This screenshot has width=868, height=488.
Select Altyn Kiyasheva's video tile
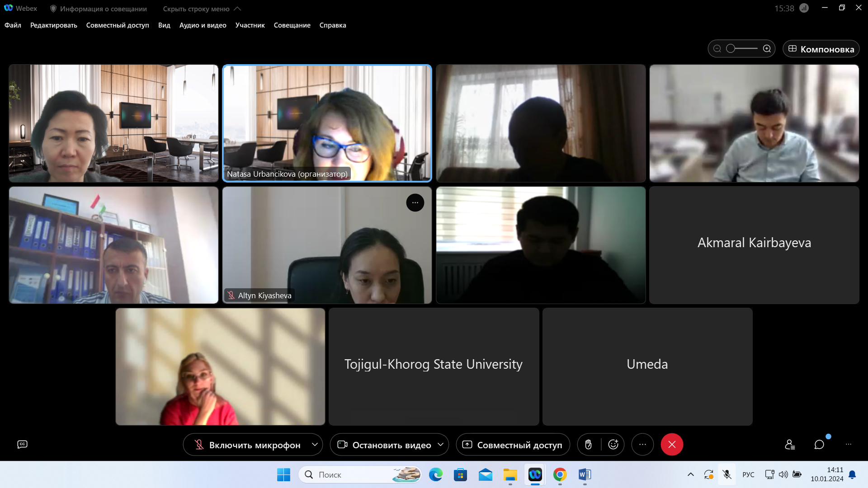pyautogui.click(x=327, y=245)
